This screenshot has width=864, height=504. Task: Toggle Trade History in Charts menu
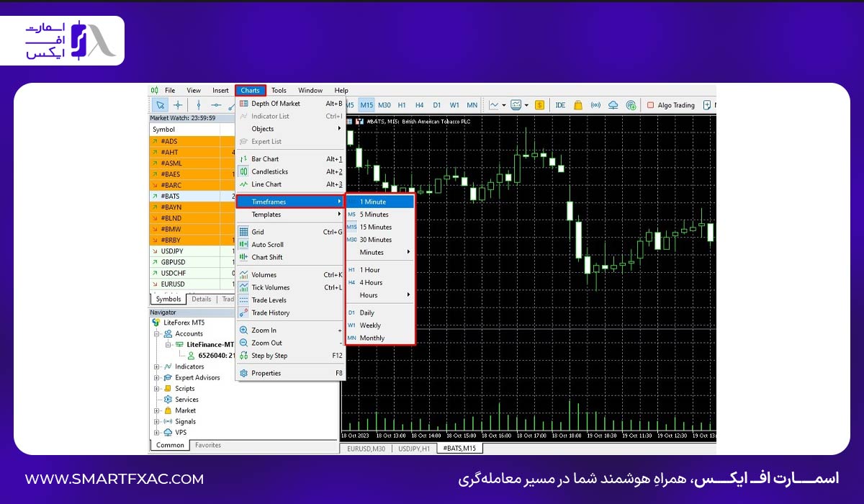click(290, 312)
